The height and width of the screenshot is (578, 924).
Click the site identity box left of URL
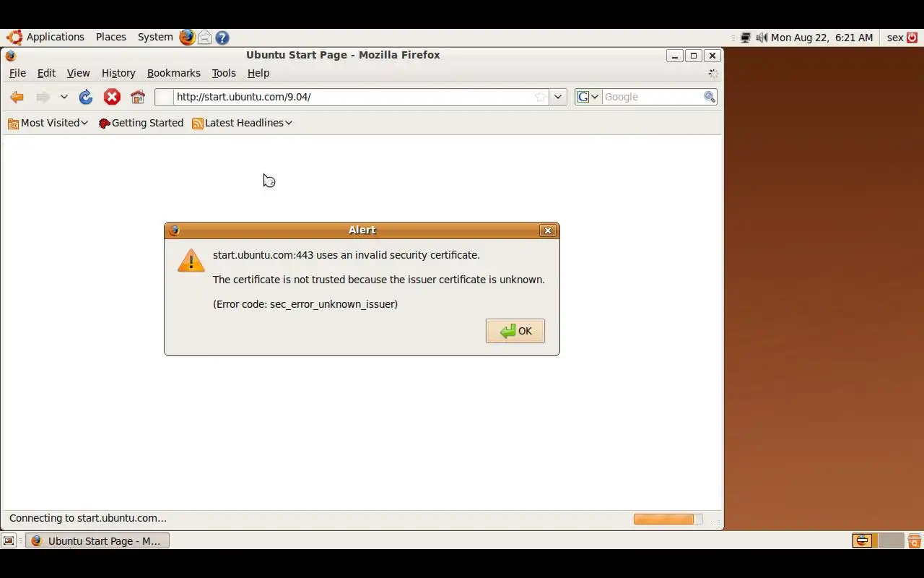[165, 97]
